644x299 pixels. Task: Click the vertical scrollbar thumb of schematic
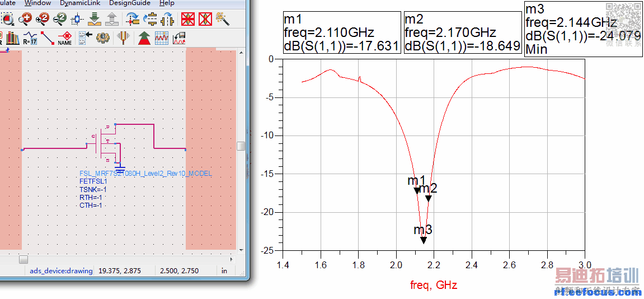pos(241,146)
